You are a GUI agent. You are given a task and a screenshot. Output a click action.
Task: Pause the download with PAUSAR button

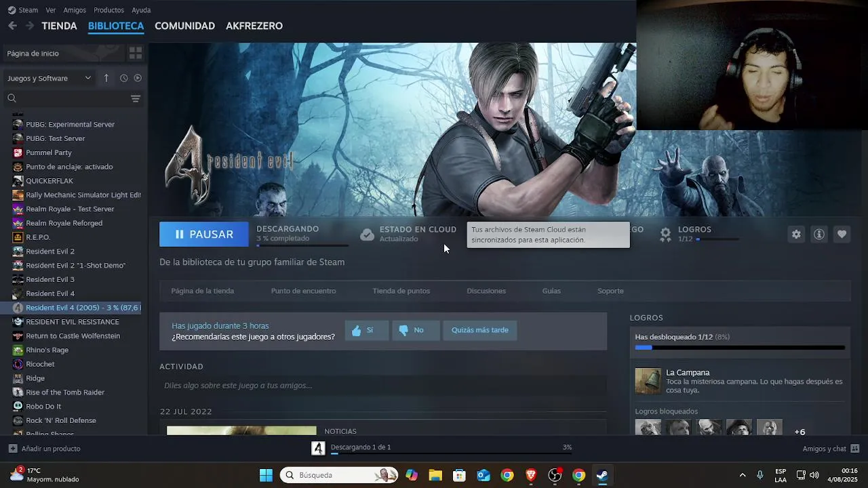click(204, 234)
